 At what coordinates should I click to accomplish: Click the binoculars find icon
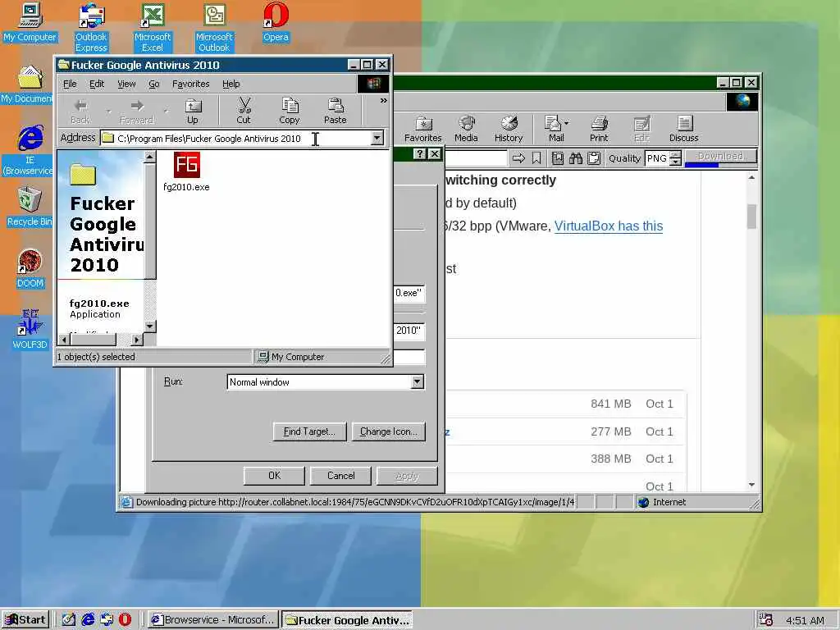click(x=576, y=158)
